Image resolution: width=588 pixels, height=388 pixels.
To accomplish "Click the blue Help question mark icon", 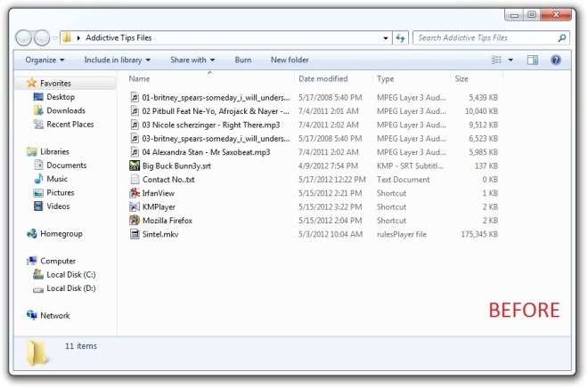I will coord(555,60).
